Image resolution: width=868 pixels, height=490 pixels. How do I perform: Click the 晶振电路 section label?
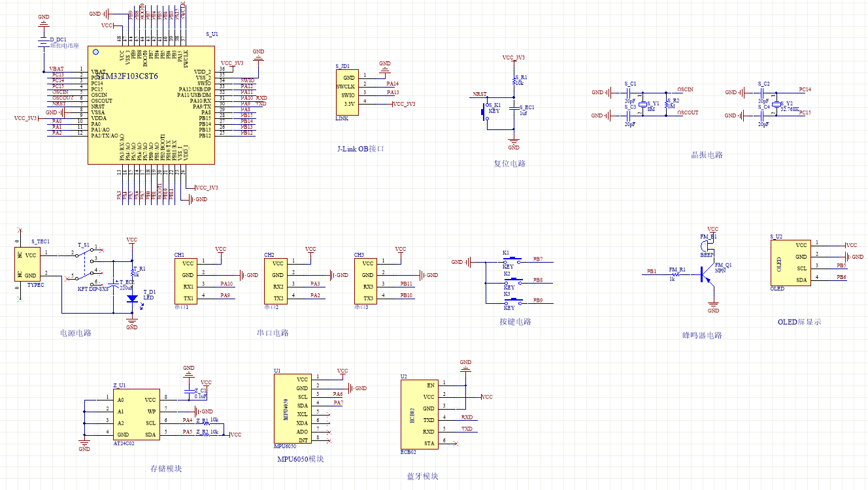coord(707,155)
